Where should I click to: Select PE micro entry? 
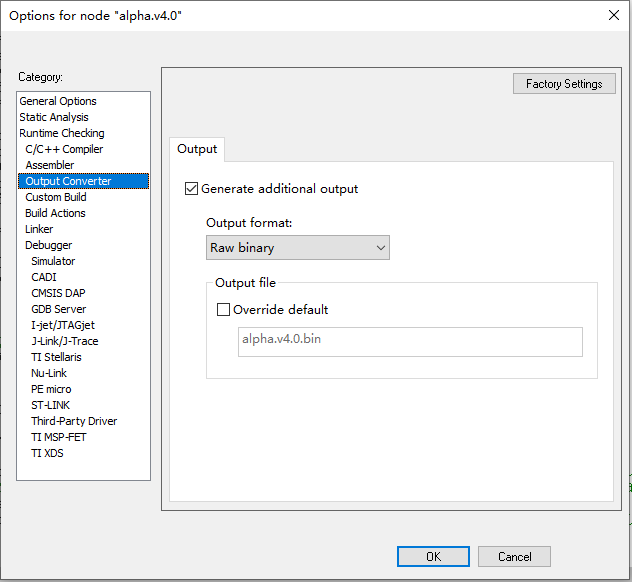(x=51, y=389)
